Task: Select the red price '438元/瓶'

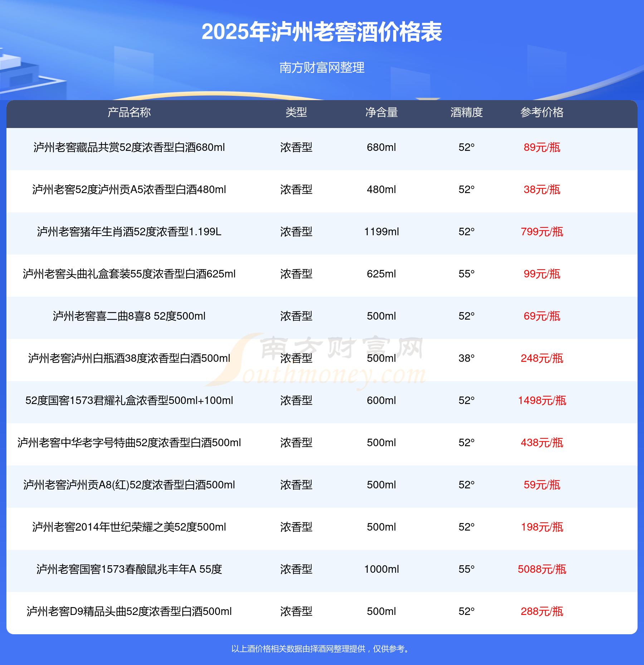Action: point(542,443)
